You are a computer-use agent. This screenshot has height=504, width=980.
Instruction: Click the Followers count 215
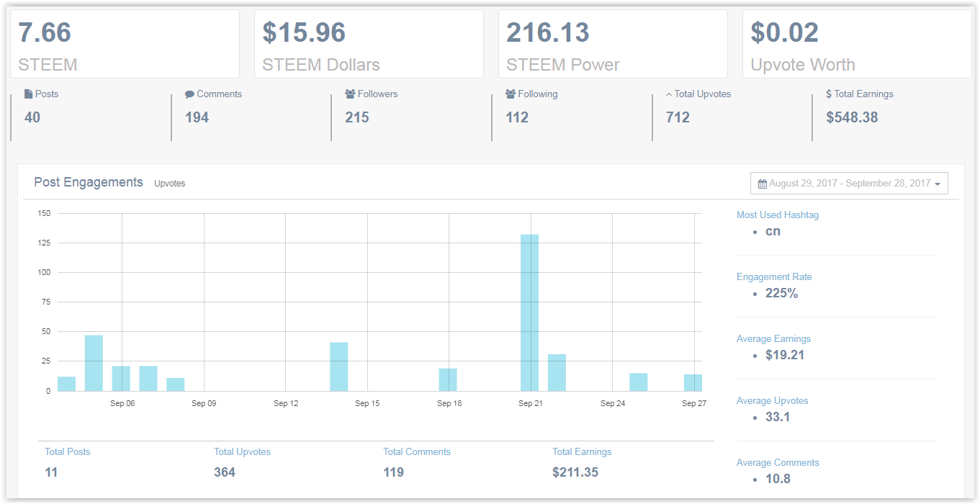click(x=357, y=117)
